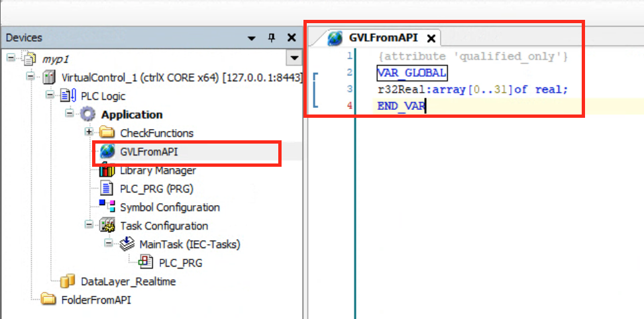Collapse the Application node
Screen dimensions: 644x319
click(x=70, y=113)
